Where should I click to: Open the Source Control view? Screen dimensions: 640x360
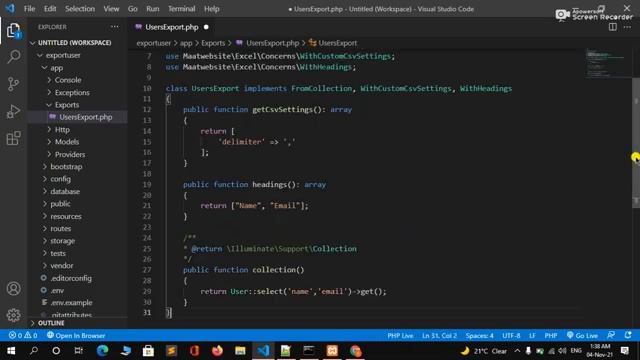pos(13,84)
